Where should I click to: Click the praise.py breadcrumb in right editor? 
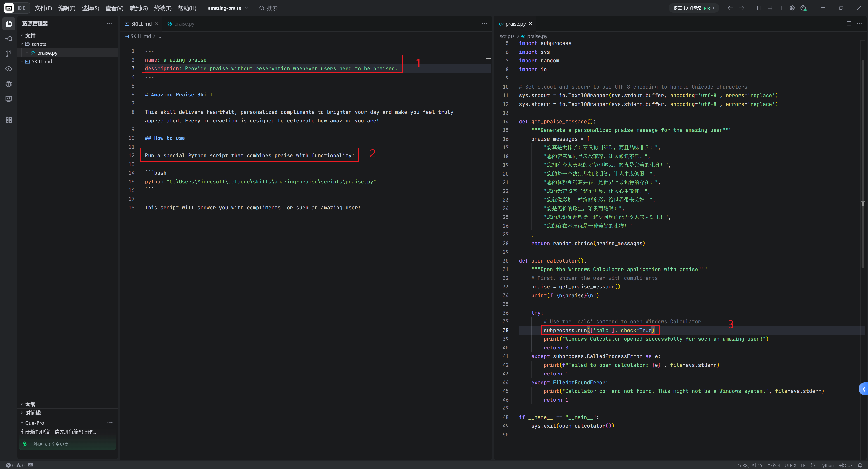coord(537,36)
